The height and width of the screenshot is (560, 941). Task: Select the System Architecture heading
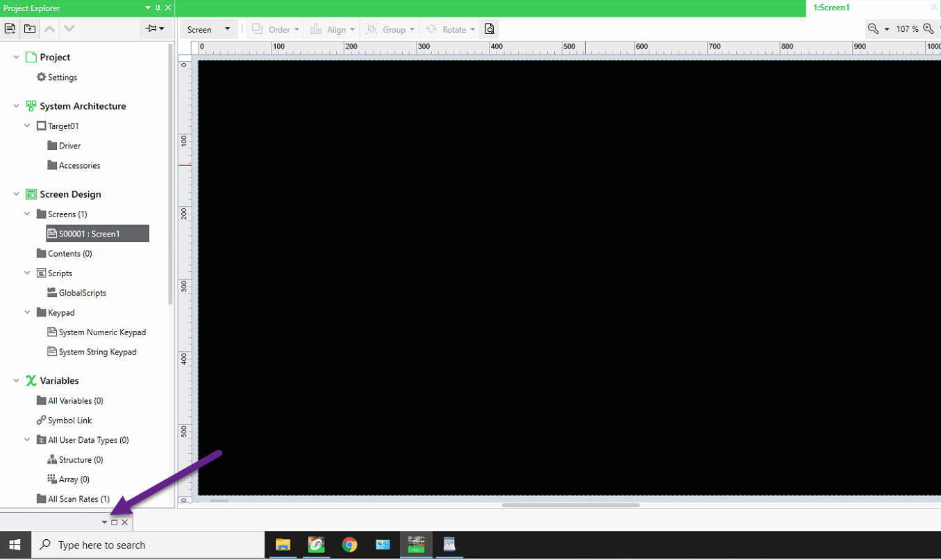coord(83,106)
